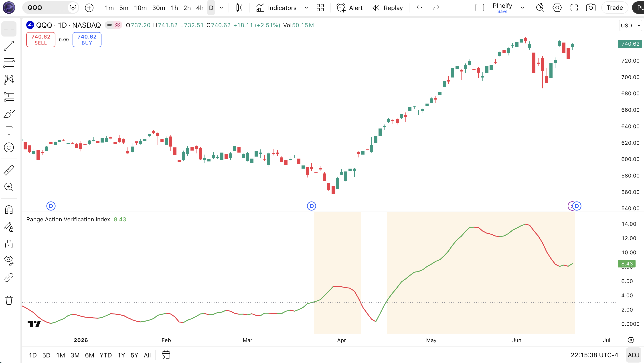Click the Range Action Verification Index label
This screenshot has height=363, width=644.
coord(68,219)
